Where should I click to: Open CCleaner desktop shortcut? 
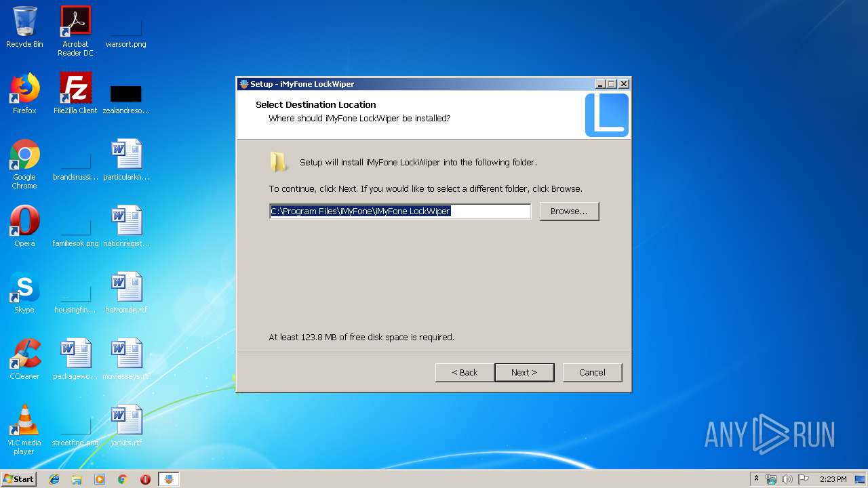click(24, 359)
